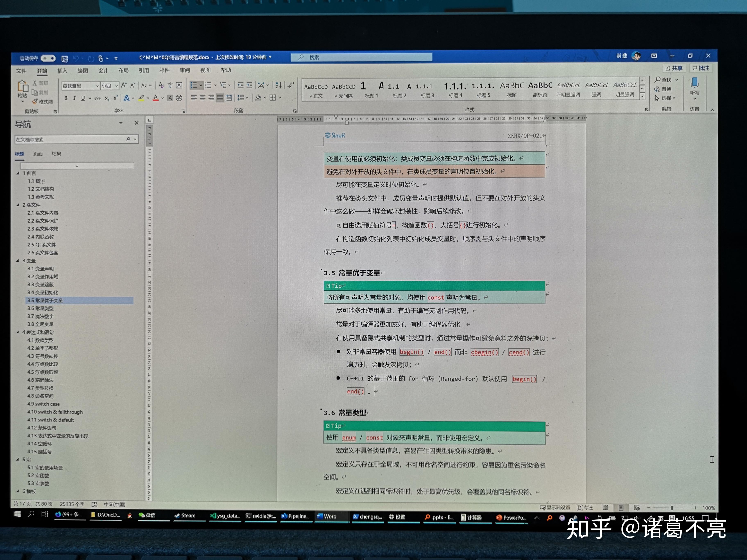Screen dimensions: 747x560
Task: Click the Decrease indent icon
Action: 240,85
